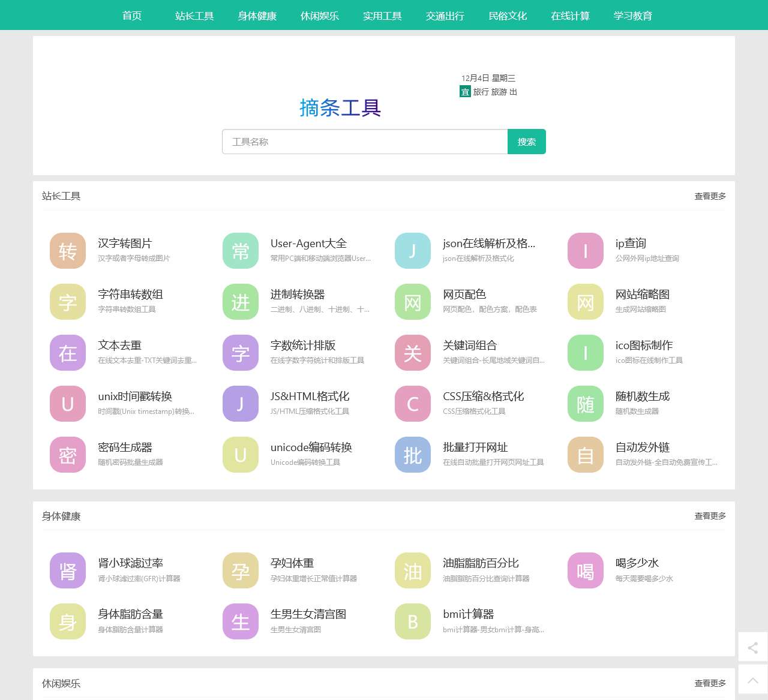The width and height of the screenshot is (768, 700).
Task: Open the unicode编码转换 U icon
Action: pos(241,455)
